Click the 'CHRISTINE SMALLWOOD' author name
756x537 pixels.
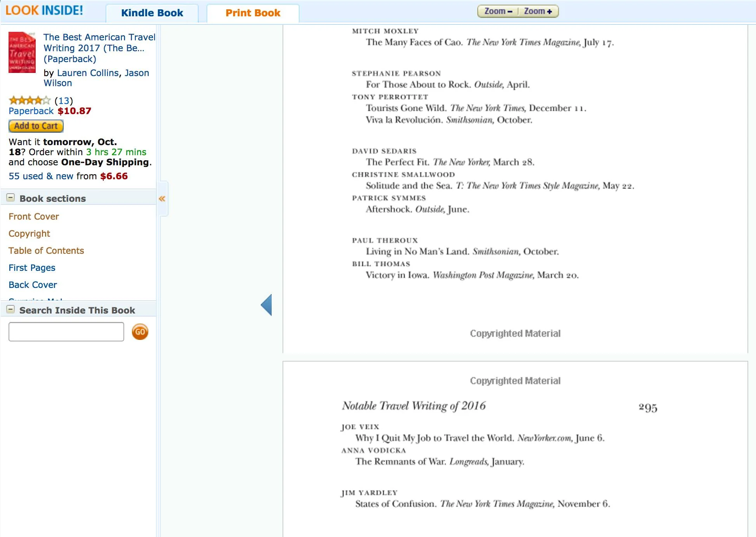tap(403, 175)
